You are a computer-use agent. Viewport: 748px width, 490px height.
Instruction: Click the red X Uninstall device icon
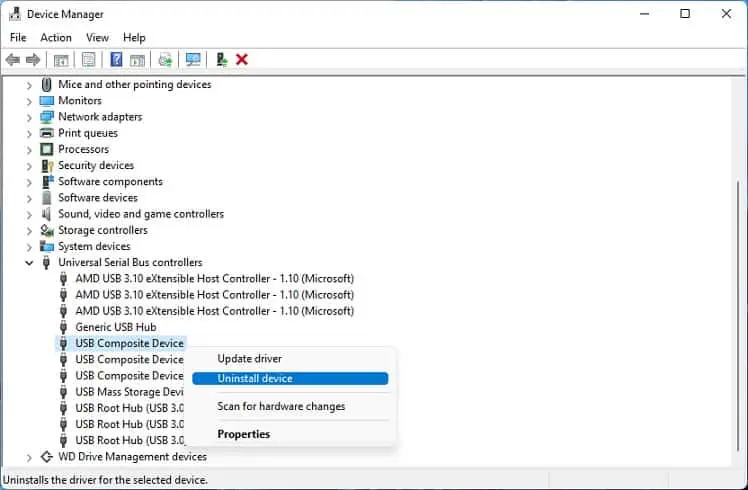click(x=242, y=60)
